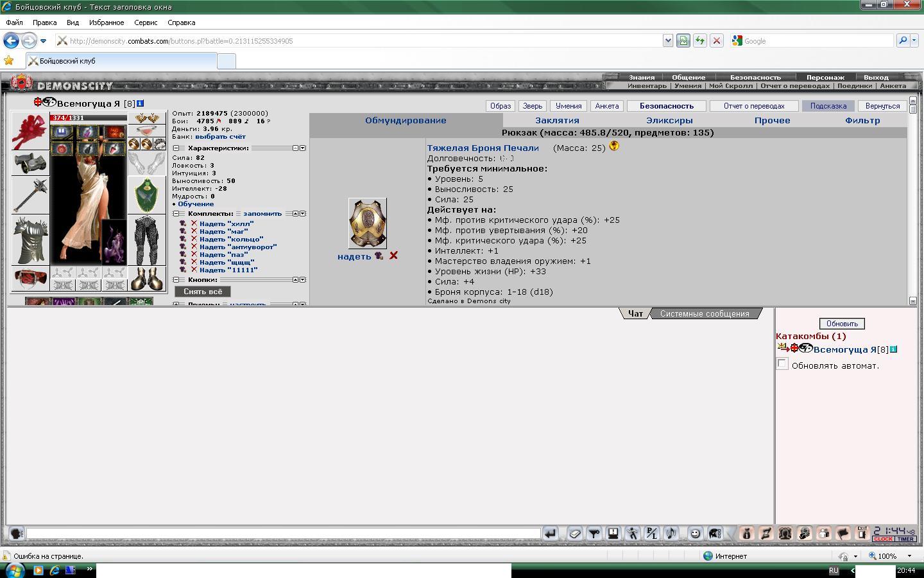The height and width of the screenshot is (578, 924).
Task: Click the red X to drop Тяжелая Броня Печали
Action: click(393, 256)
